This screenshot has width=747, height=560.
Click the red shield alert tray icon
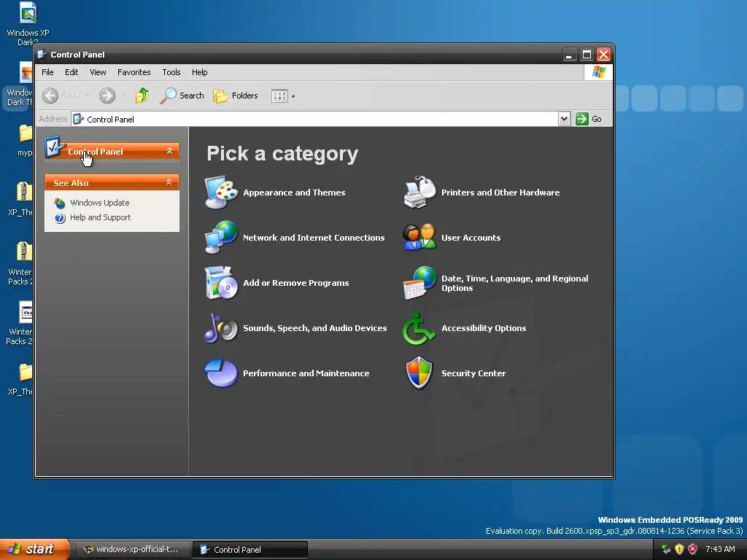[x=693, y=549]
